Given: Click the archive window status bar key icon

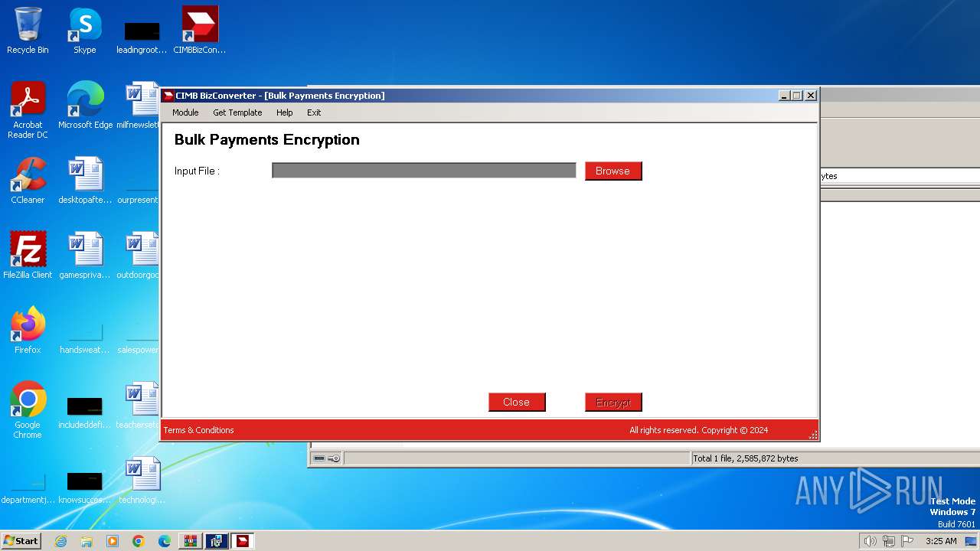Looking at the screenshot, I should pyautogui.click(x=334, y=458).
